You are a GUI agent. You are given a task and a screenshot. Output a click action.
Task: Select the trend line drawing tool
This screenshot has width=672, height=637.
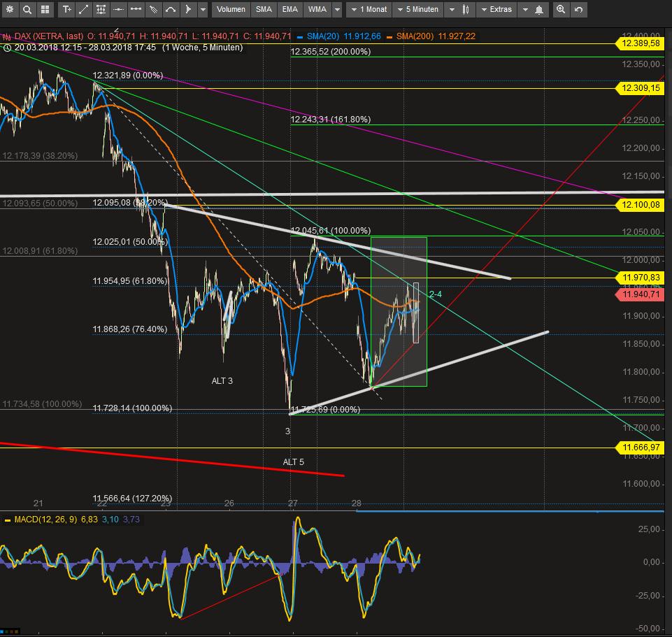point(84,9)
